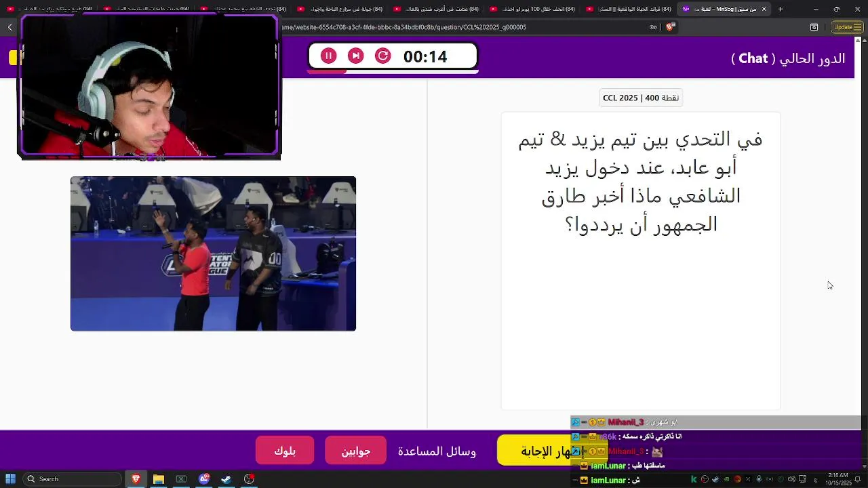Click the CCL 2025 400 points badge
This screenshot has width=868, height=488.
coord(641,98)
